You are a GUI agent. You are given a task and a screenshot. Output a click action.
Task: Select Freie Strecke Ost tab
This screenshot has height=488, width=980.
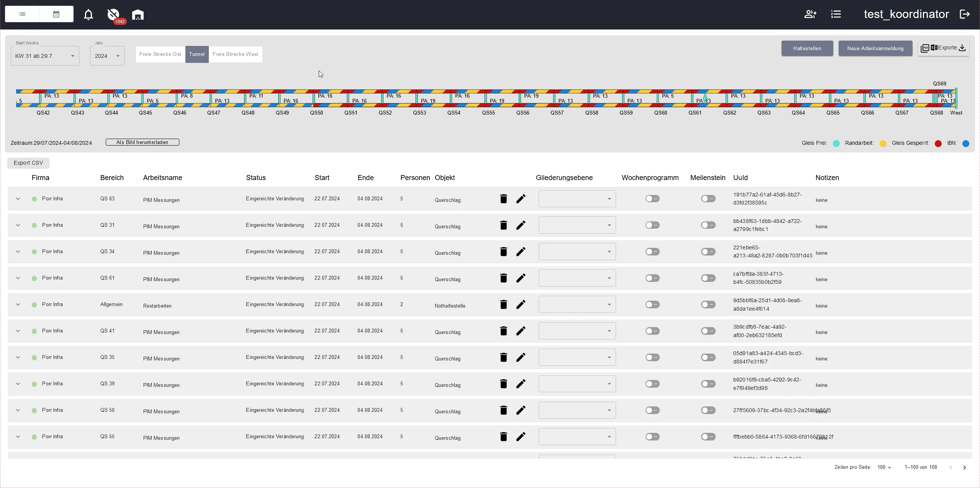[161, 54]
